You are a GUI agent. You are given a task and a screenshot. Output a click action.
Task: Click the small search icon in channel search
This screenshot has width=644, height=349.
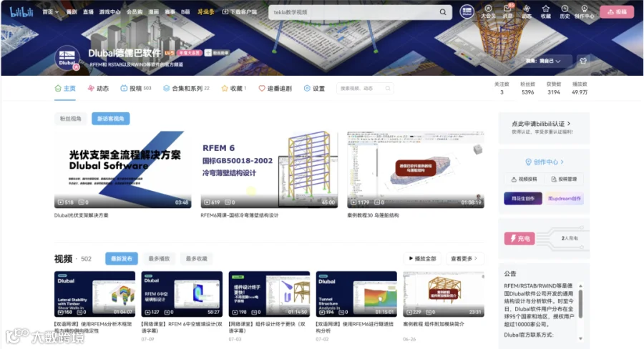coord(387,88)
